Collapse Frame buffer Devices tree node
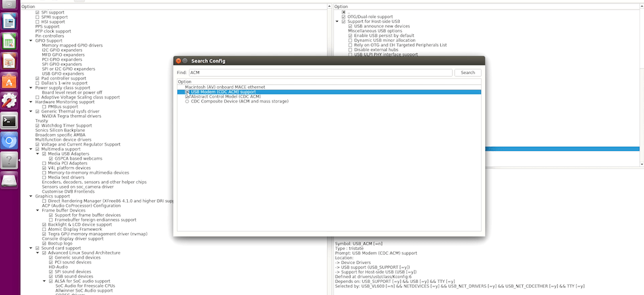644x295 pixels. click(x=38, y=210)
